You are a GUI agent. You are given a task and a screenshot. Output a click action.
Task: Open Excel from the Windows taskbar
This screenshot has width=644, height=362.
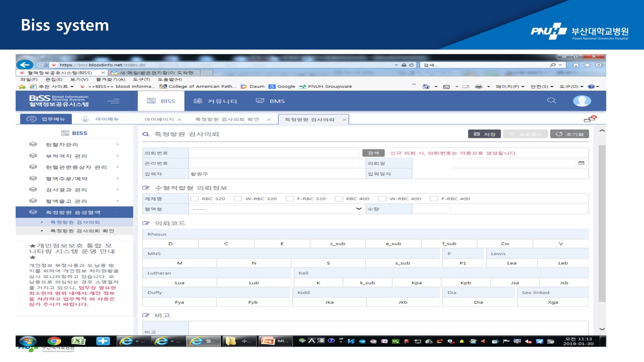78,341
